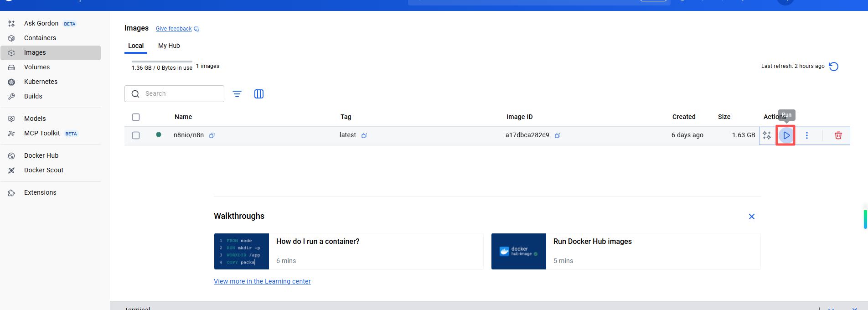Select Images in sidebar

(51, 52)
